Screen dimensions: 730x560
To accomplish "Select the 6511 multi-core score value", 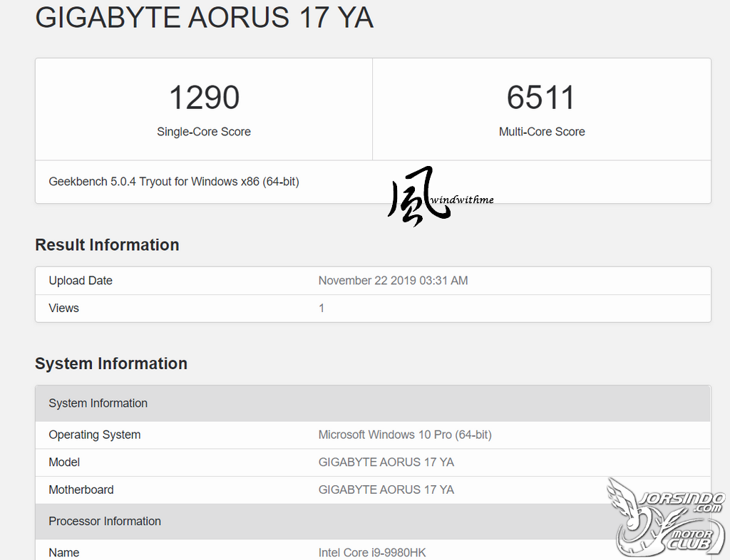I will point(542,97).
